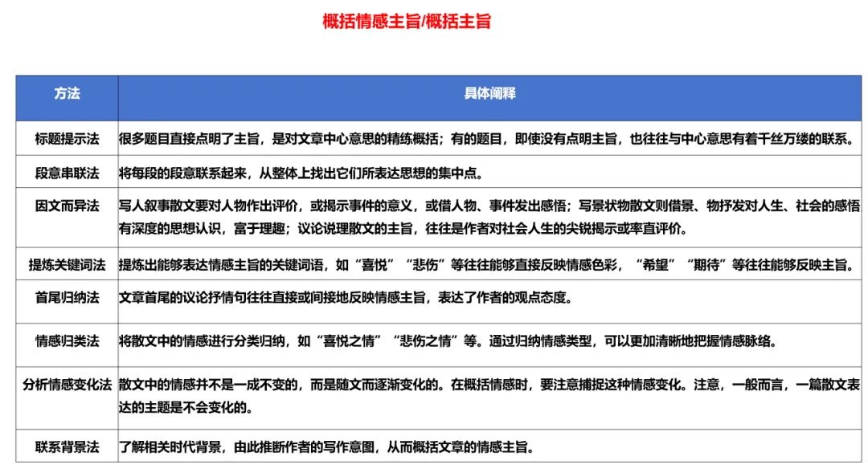Select the 段意串联法 method cell

coord(67,173)
